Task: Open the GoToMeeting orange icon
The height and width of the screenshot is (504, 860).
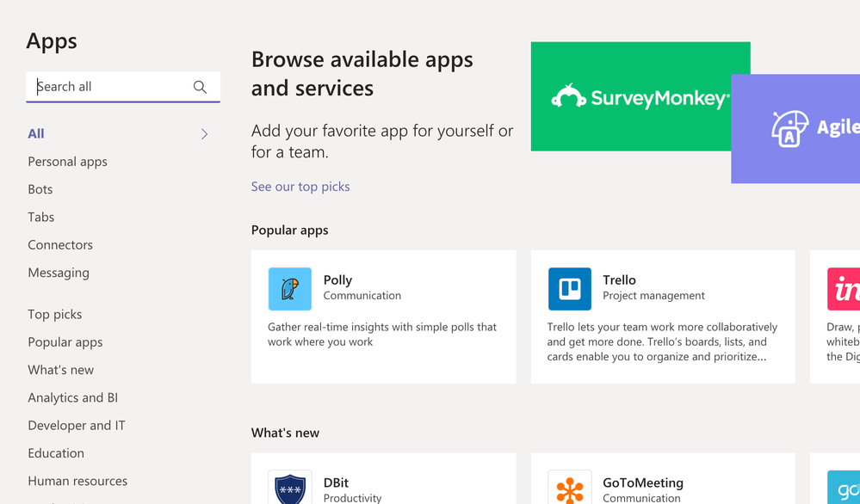Action: (569, 487)
